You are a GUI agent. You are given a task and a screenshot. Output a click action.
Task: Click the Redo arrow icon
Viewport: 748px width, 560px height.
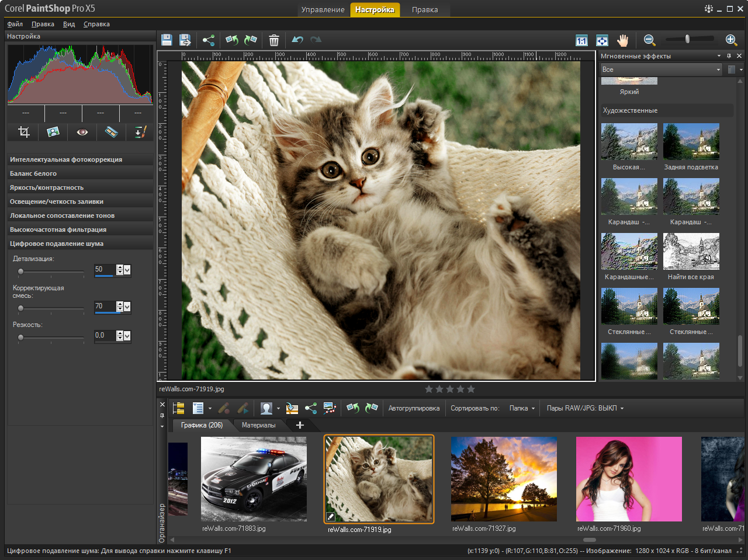[316, 40]
